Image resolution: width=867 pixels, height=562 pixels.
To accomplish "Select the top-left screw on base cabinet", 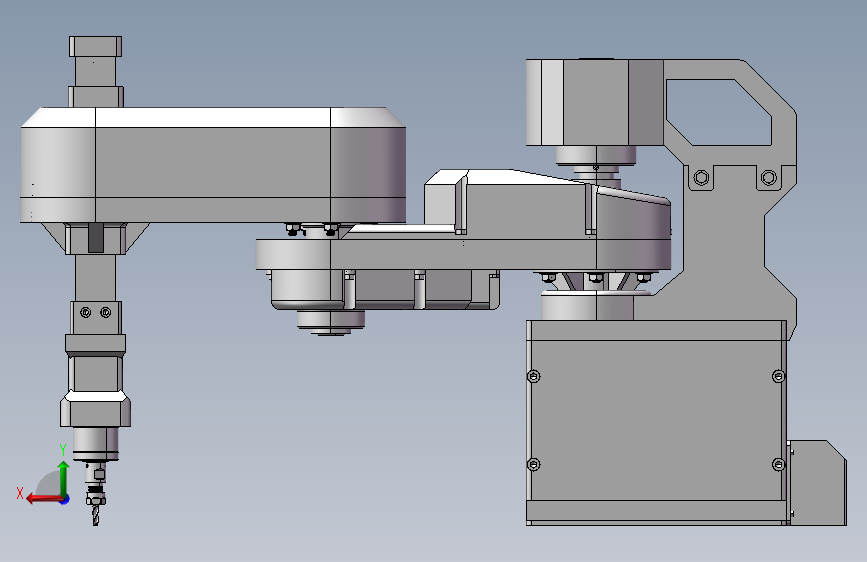I will [x=534, y=377].
